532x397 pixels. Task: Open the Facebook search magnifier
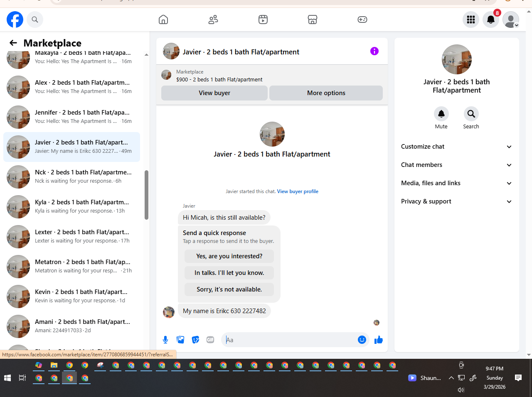[x=35, y=20]
